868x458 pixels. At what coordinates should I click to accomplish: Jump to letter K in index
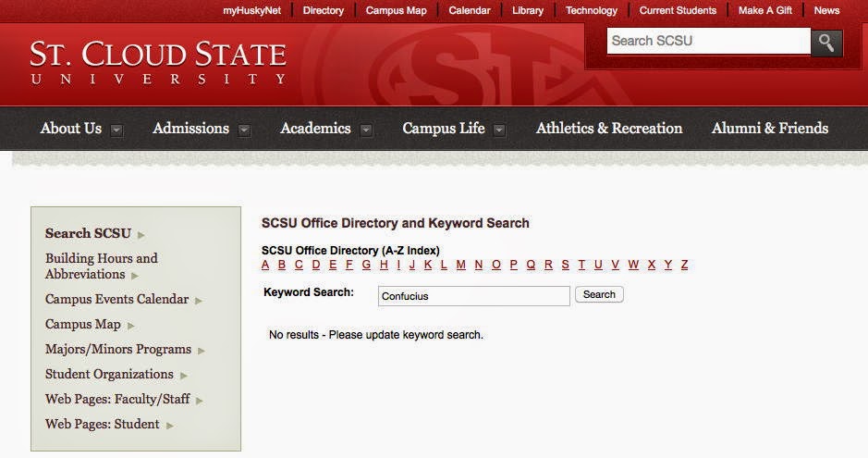[x=428, y=265]
